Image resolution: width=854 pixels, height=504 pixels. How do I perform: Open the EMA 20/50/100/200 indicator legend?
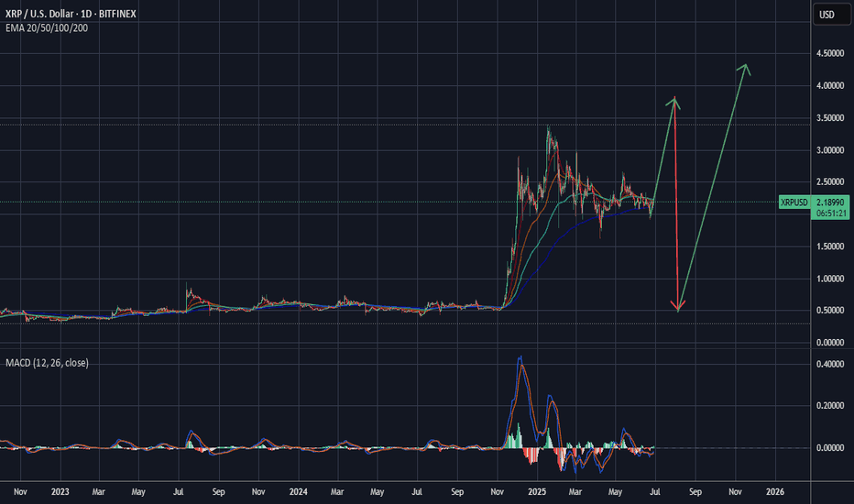tap(47, 27)
